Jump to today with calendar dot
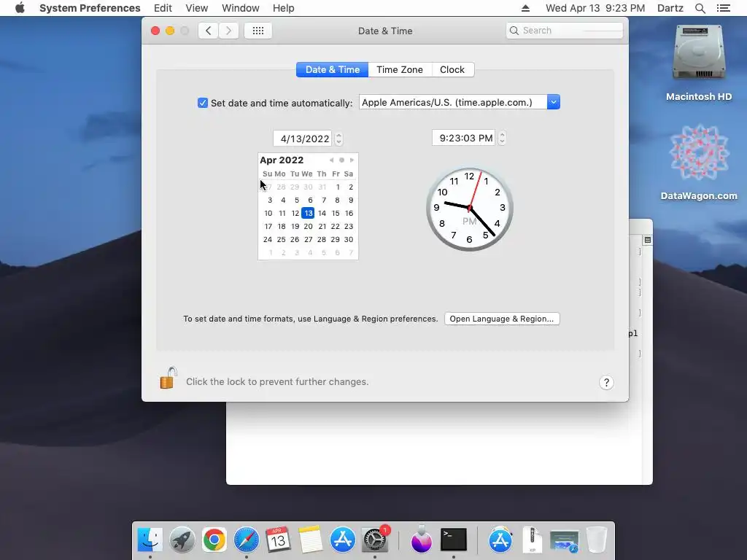This screenshot has height=560, width=747. coord(341,160)
